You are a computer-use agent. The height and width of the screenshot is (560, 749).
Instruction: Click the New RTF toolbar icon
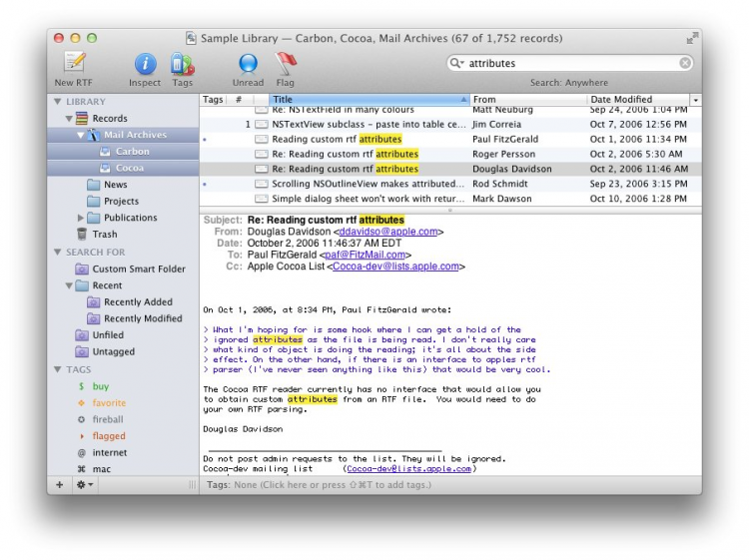(x=74, y=63)
